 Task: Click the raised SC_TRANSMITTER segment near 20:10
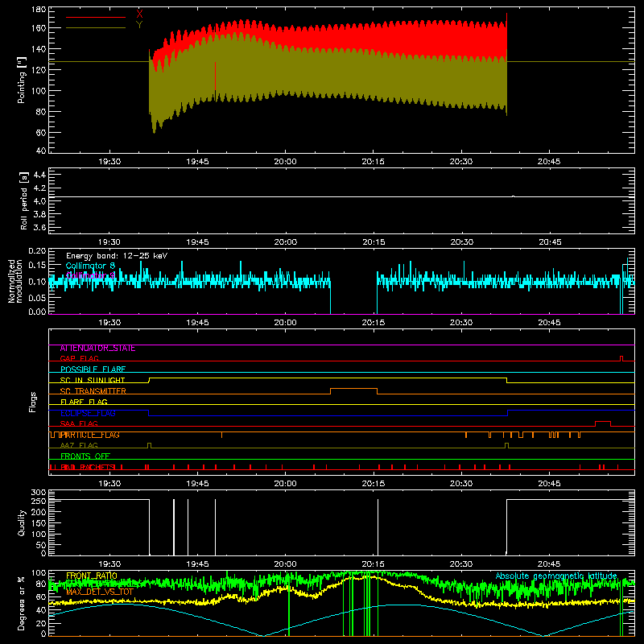[x=353, y=389]
